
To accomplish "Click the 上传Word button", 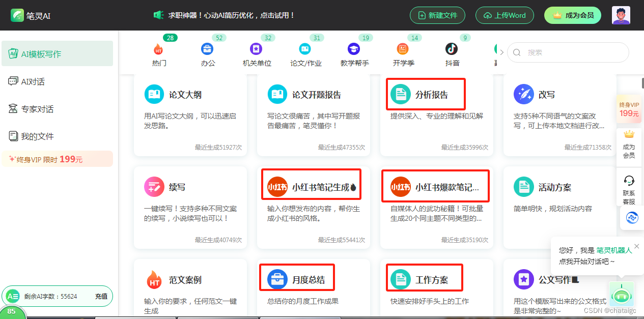I will [505, 15].
